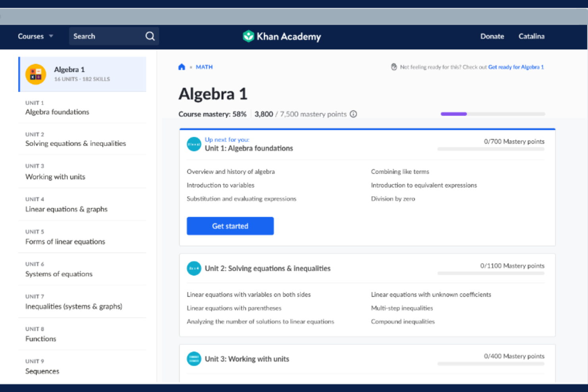
Task: Click the home breadcrumb icon
Action: (x=182, y=67)
